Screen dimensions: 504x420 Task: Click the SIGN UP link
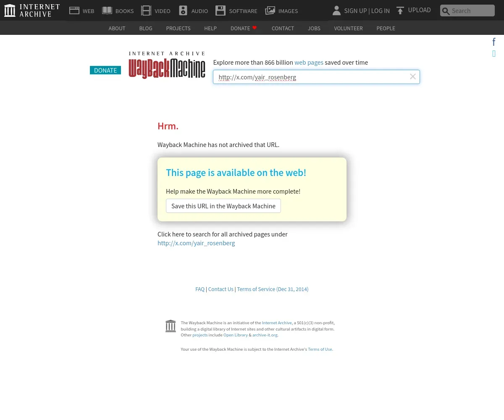point(355,10)
